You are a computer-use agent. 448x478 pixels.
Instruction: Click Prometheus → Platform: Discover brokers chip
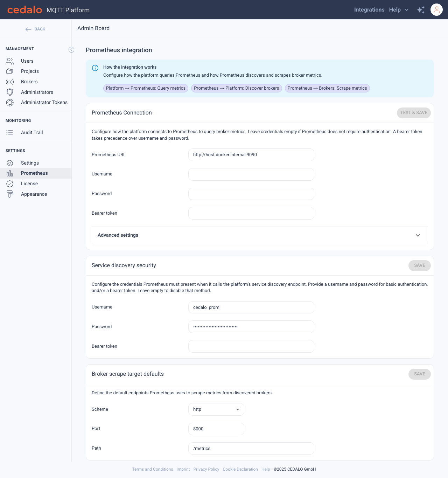click(237, 88)
